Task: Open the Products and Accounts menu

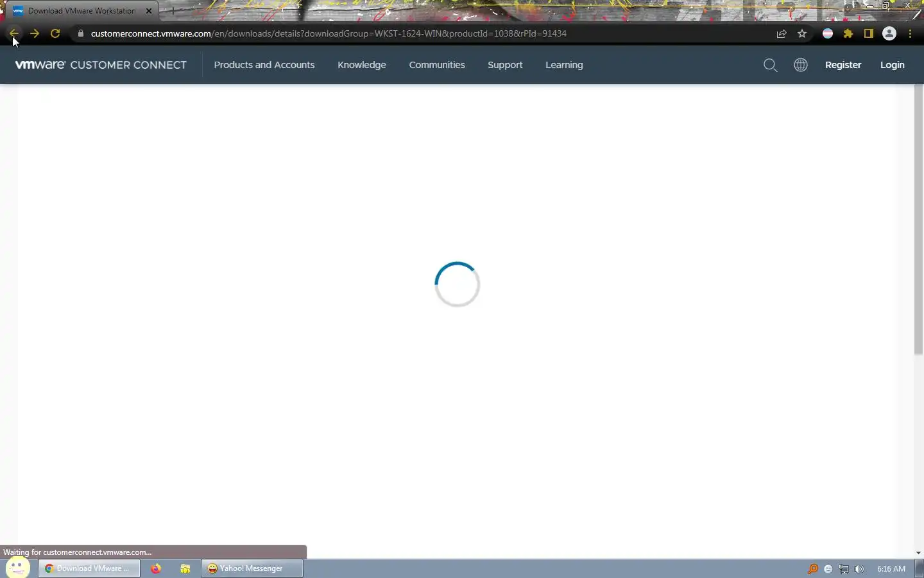Action: point(264,65)
